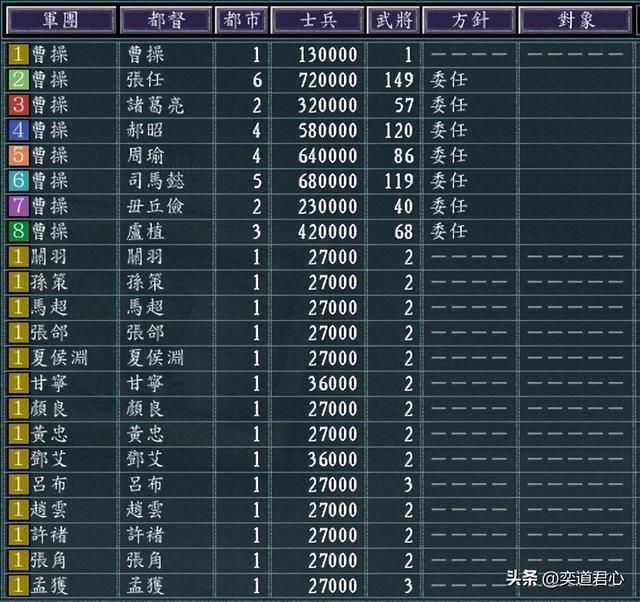Viewport: 640px width, 602px height.
Task: Select the purple number 7 legion badge
Action: point(18,206)
